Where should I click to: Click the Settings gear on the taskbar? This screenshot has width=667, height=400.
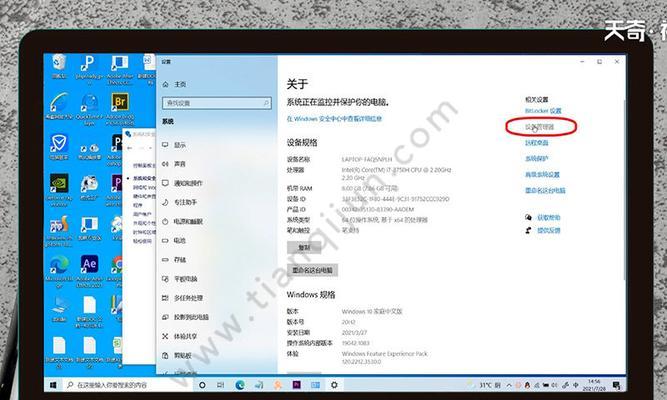click(334, 385)
